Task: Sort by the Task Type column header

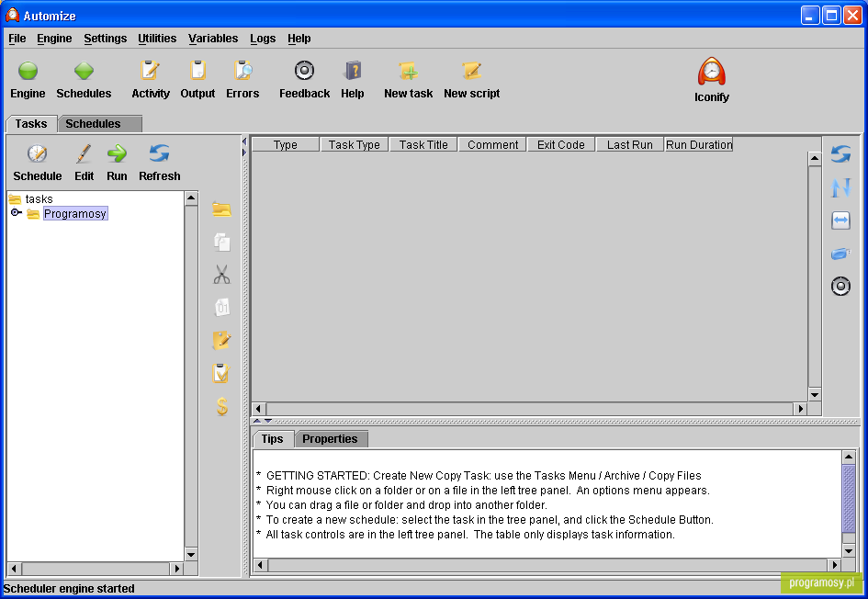Action: (355, 144)
